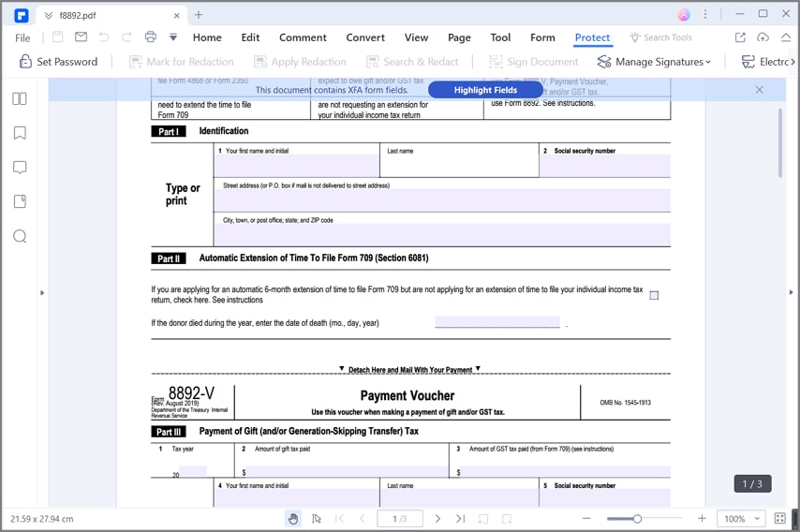
Task: Click the zoom in plus icon
Action: click(x=702, y=518)
